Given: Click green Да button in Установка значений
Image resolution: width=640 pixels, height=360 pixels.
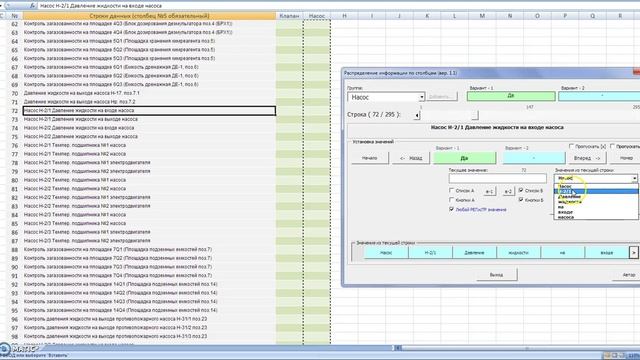Looking at the screenshot, I should coord(464,158).
